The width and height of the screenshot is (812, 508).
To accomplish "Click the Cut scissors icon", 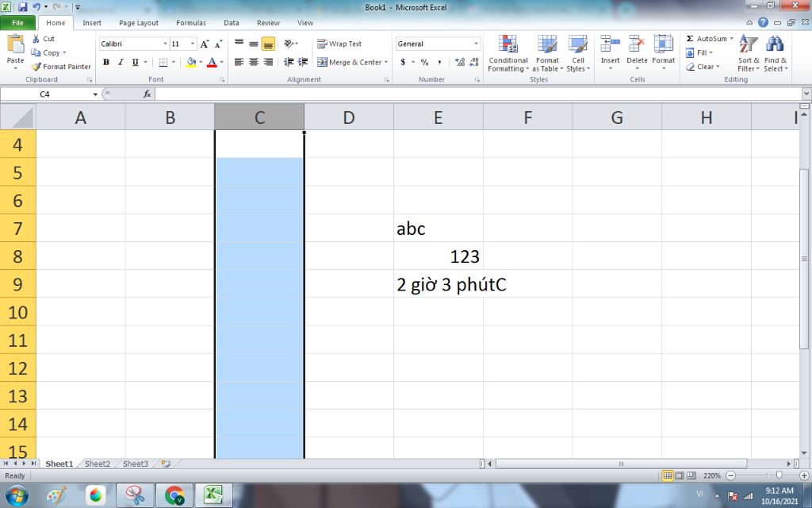I will (x=36, y=38).
